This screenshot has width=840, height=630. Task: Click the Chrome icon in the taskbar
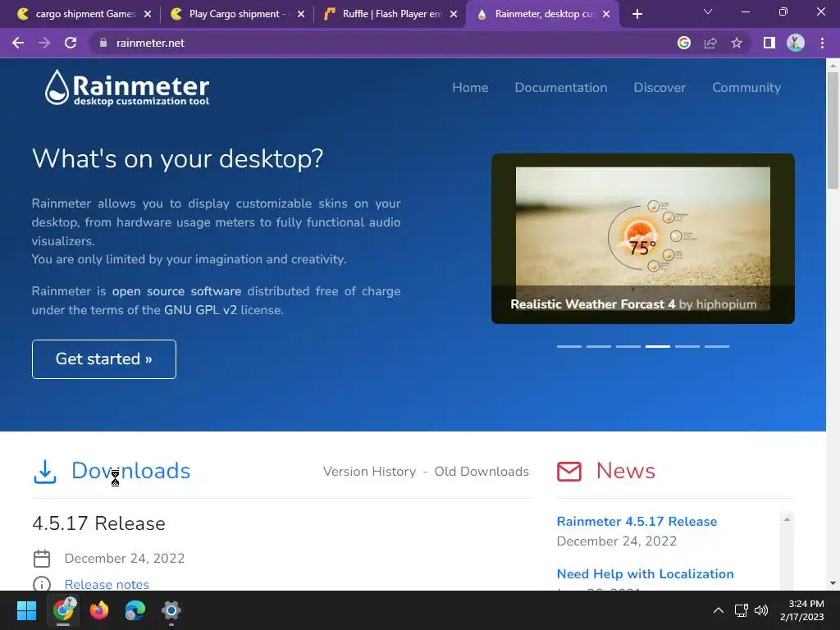pos(63,610)
